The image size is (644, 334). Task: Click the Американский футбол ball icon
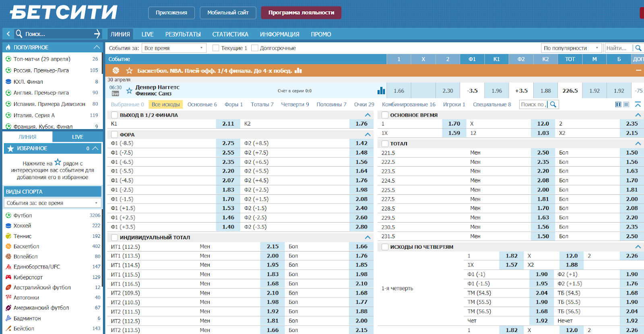(x=8, y=308)
